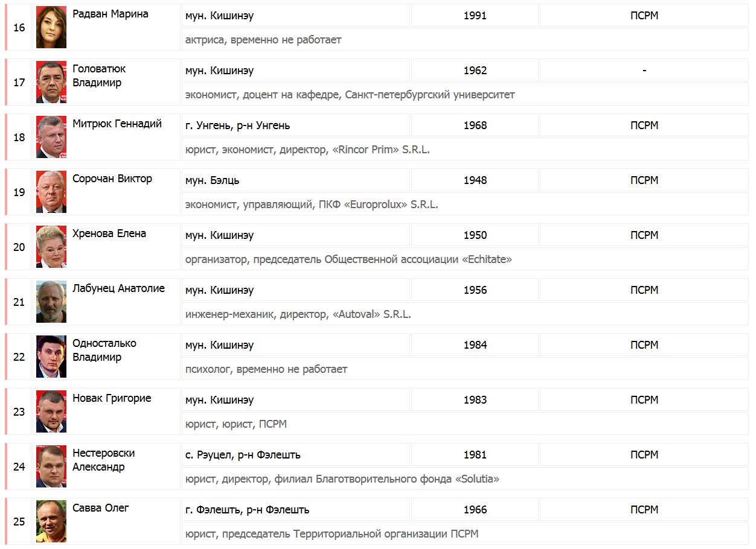
Task: Click the name Савва Олег
Action: click(x=101, y=508)
